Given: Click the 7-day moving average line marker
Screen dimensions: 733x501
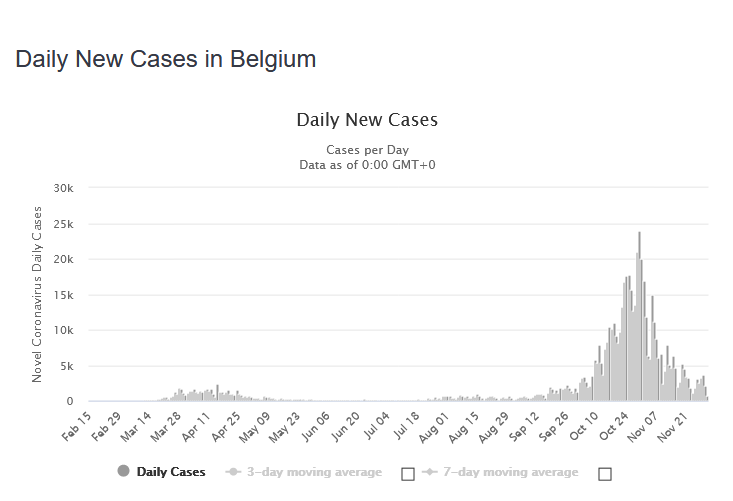Looking at the screenshot, I should pyautogui.click(x=432, y=472).
